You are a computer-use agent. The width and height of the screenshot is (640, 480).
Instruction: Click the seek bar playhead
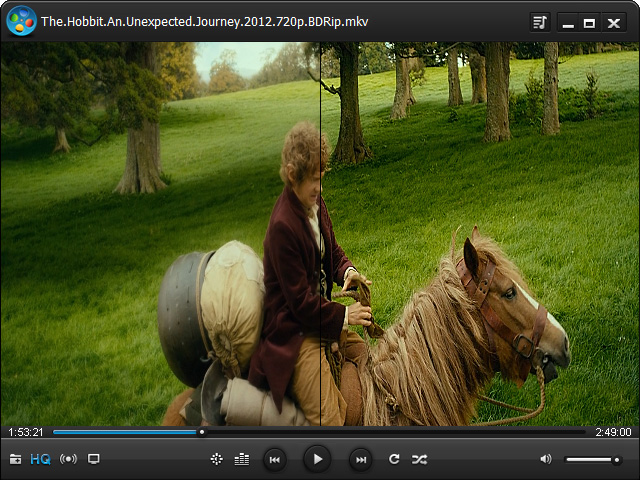[x=202, y=432]
